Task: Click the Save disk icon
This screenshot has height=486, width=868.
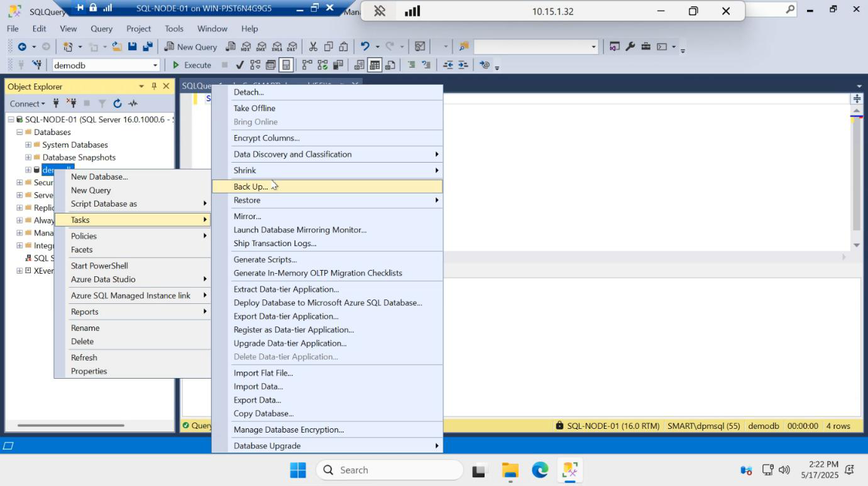Action: coord(133,46)
